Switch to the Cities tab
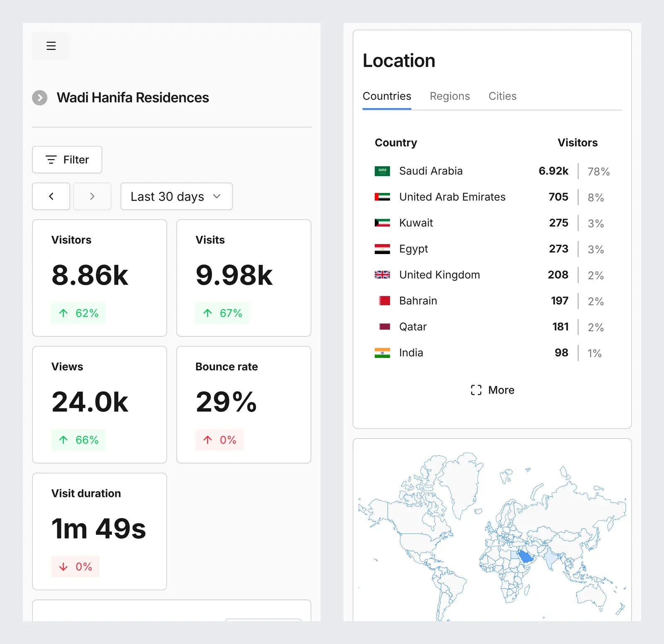This screenshot has width=664, height=644. tap(503, 96)
